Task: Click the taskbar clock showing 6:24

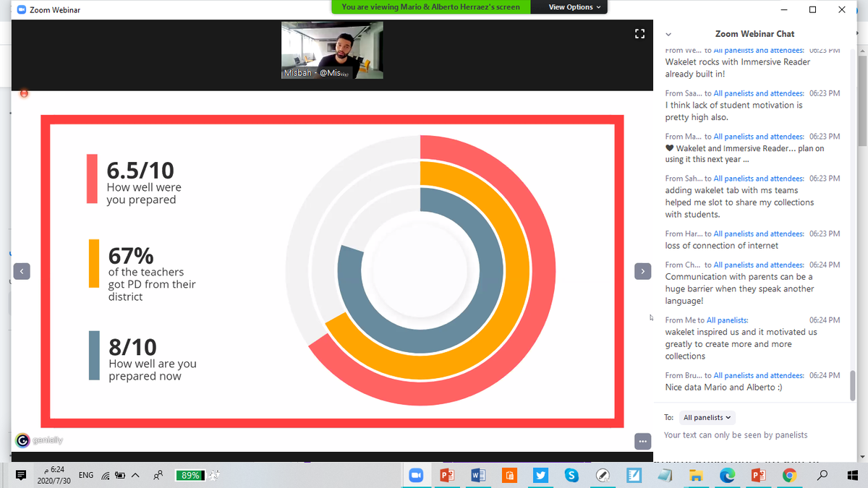Action: 54,475
